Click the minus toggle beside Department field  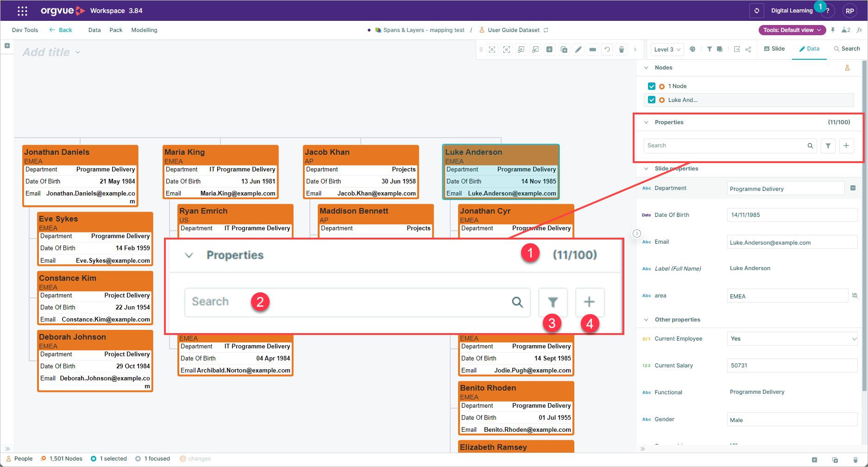coord(853,188)
